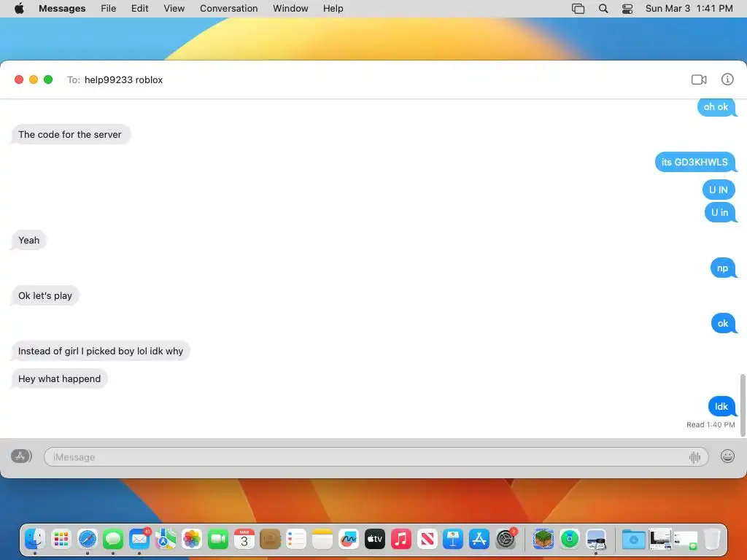This screenshot has height=560, width=747.
Task: Record an audio message
Action: [x=694, y=457]
